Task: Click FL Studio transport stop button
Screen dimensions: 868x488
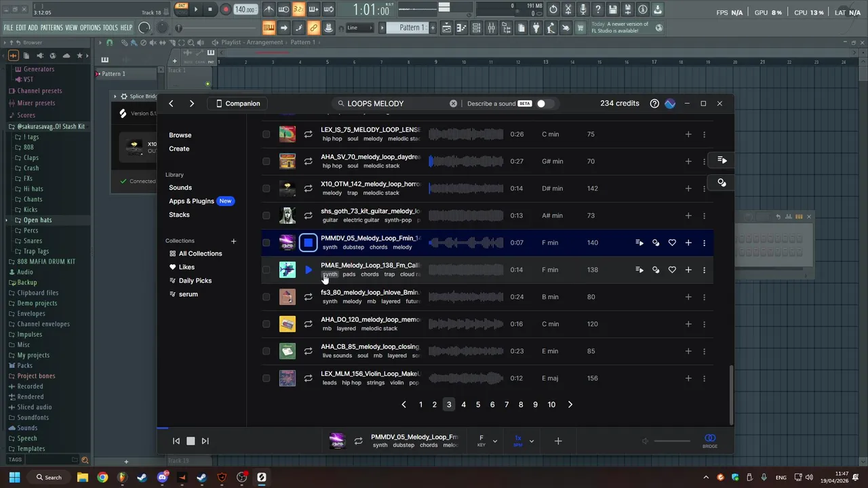Action: point(210,9)
